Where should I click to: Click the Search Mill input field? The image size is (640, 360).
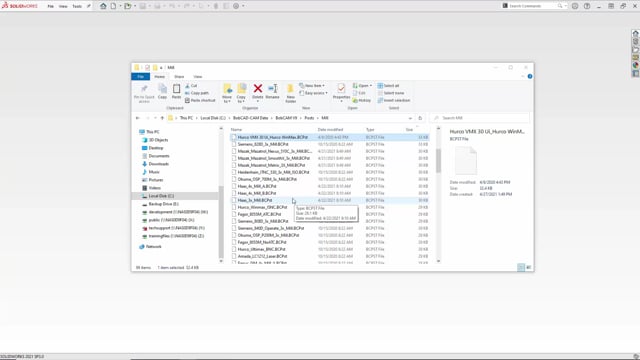(480, 118)
